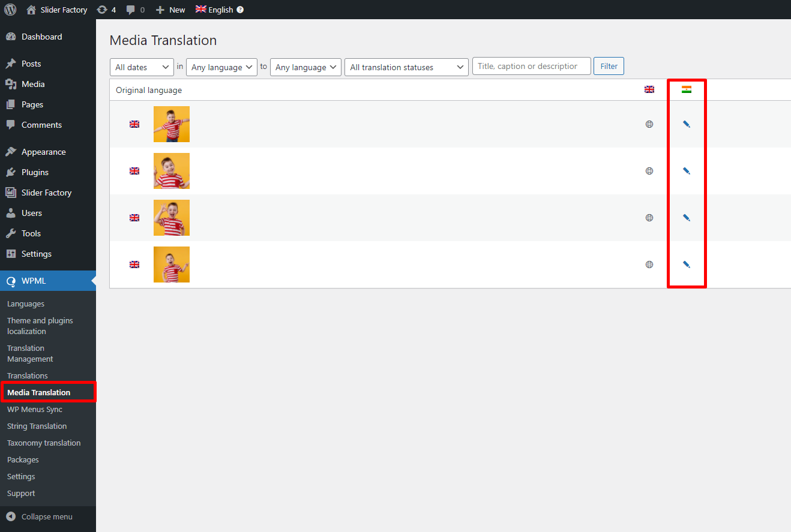Click the Filter button
791x532 pixels.
(609, 66)
